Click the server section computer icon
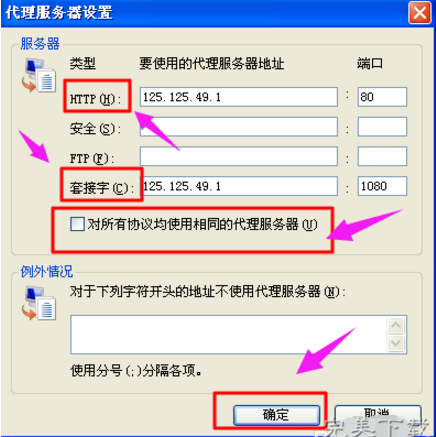Viewport: 436px width, 437px height. pos(39,75)
